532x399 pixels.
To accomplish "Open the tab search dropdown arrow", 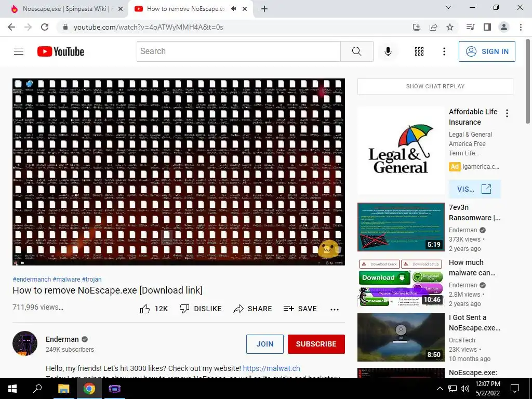I will point(448,7).
